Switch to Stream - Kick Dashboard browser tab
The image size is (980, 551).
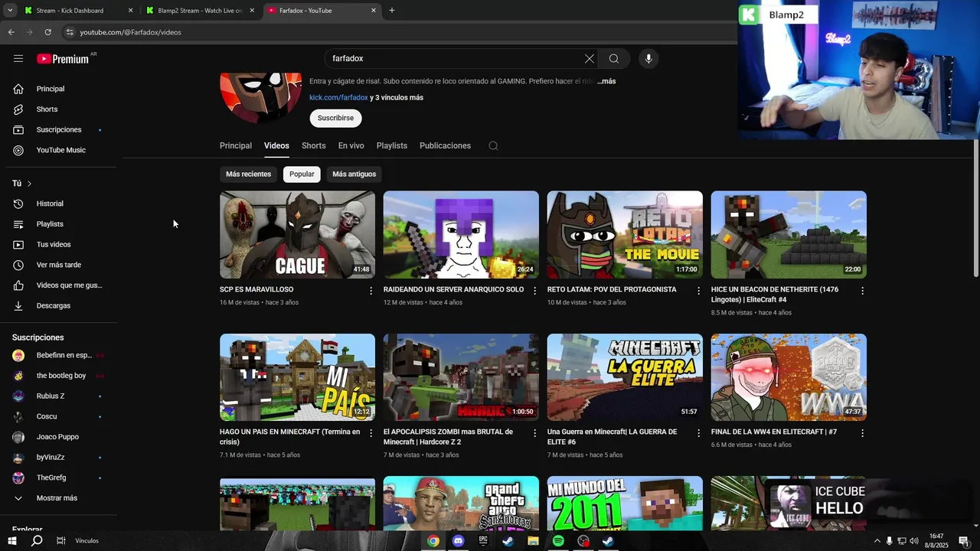click(77, 11)
